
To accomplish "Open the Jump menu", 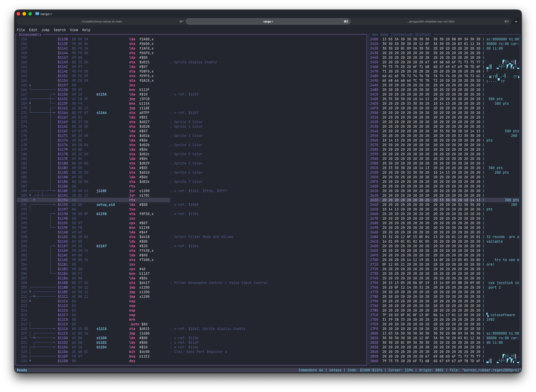I will [45, 30].
